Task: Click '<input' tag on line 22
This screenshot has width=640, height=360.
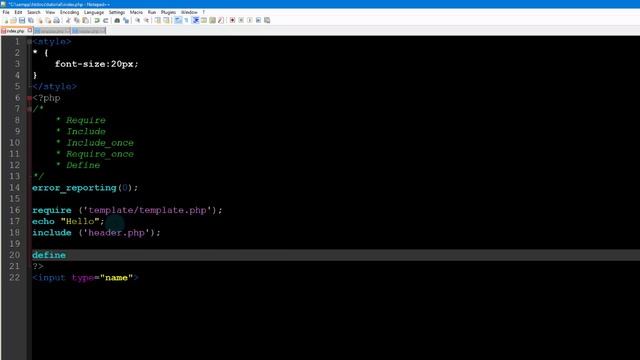Action: coord(49,278)
